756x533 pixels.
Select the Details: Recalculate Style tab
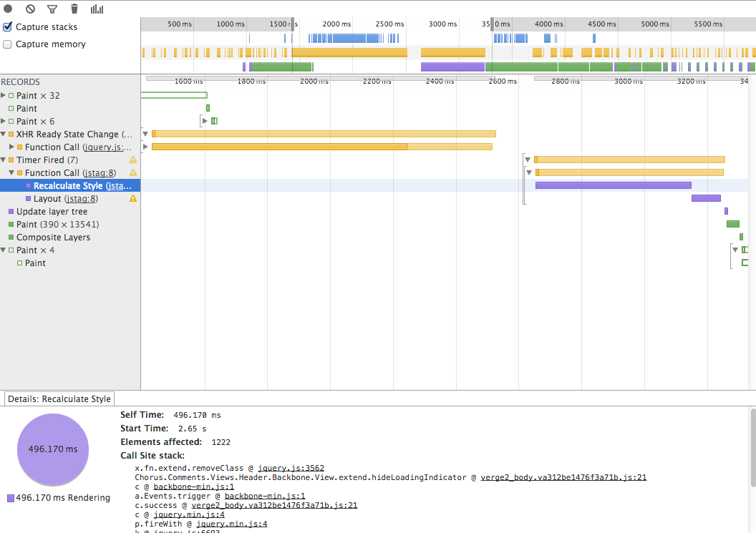click(x=59, y=398)
